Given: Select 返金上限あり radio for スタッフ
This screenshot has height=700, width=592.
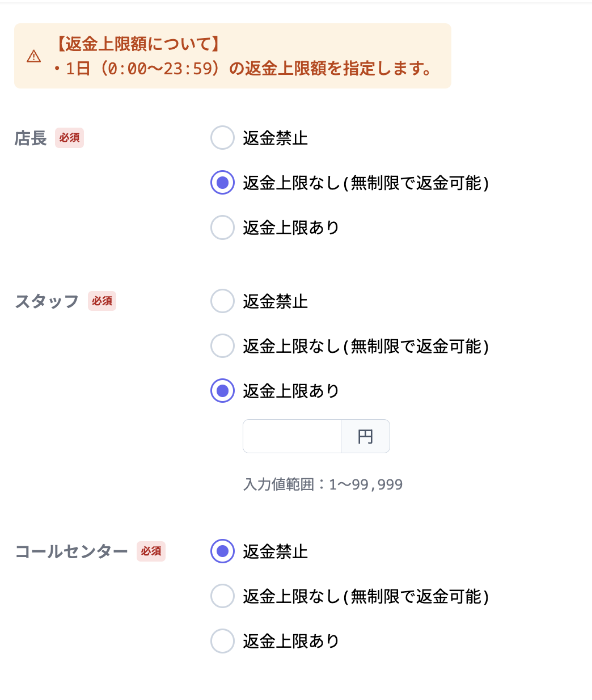Looking at the screenshot, I should 222,391.
